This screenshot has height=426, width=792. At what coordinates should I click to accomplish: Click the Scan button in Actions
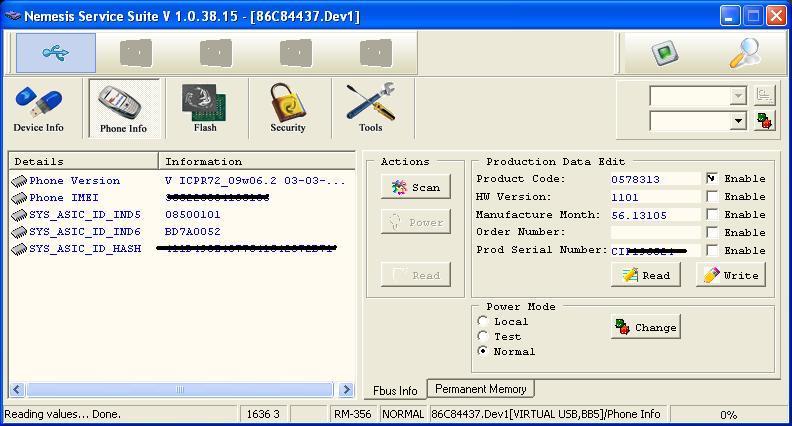click(416, 187)
